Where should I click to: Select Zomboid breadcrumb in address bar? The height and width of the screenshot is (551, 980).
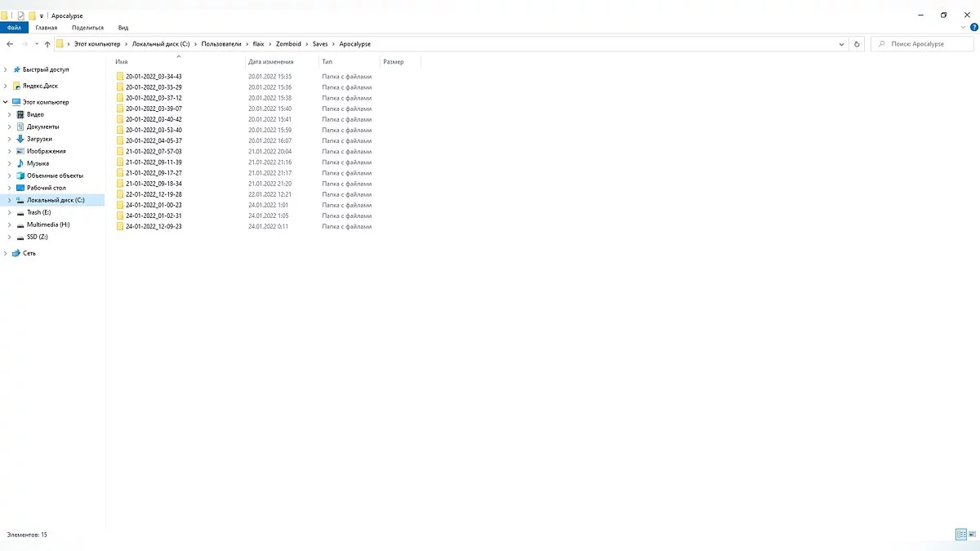[x=288, y=44]
